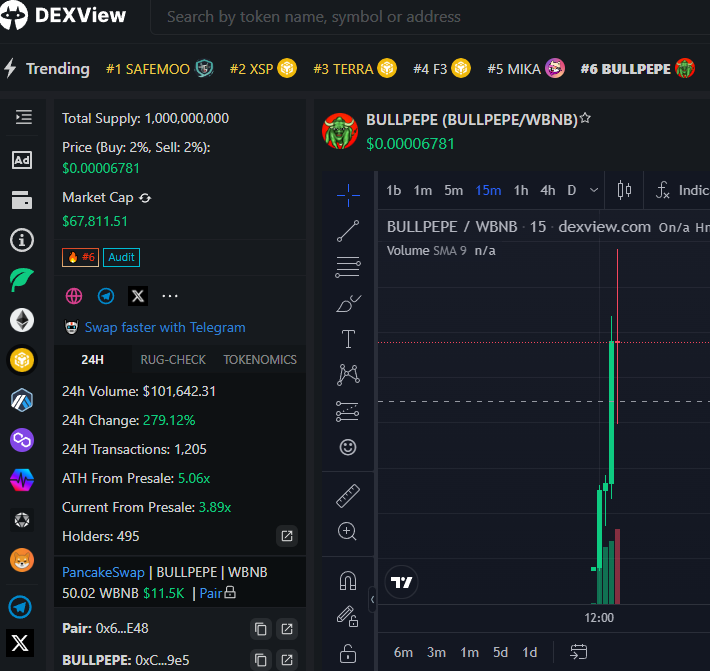
Task: Select the BNB chain icon
Action: click(x=22, y=360)
